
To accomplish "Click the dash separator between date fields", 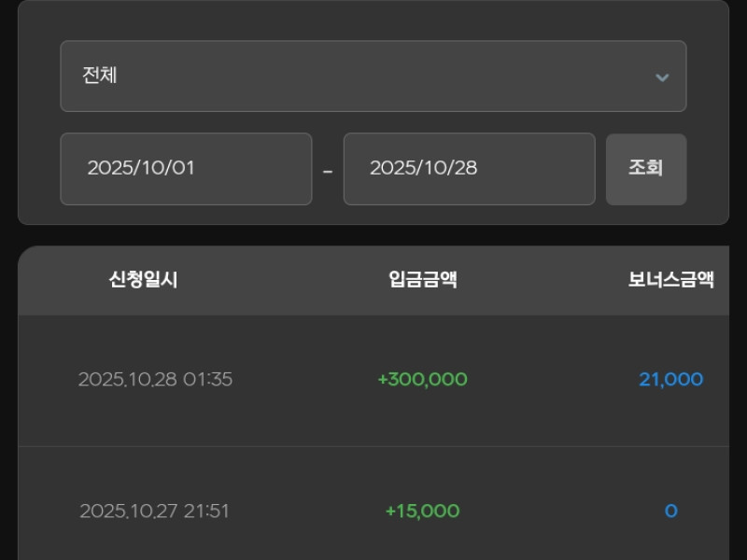I will (328, 172).
